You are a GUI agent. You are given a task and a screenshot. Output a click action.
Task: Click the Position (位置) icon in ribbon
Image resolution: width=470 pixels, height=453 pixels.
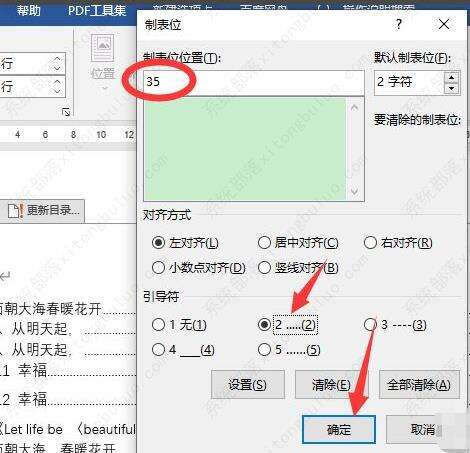(x=103, y=48)
